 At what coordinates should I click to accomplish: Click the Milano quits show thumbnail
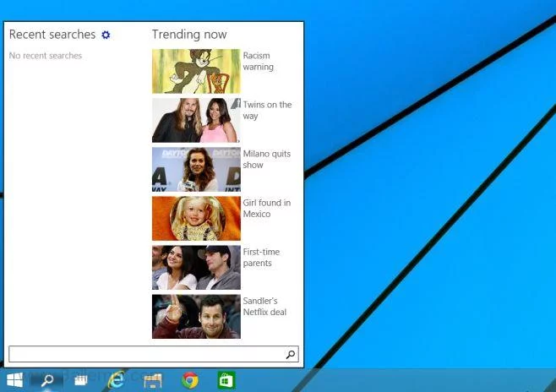pos(196,169)
